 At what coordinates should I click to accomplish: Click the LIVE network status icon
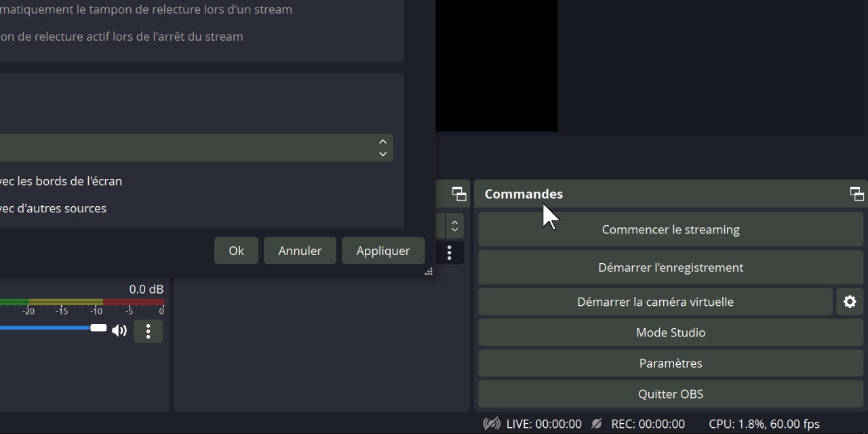pos(492,424)
